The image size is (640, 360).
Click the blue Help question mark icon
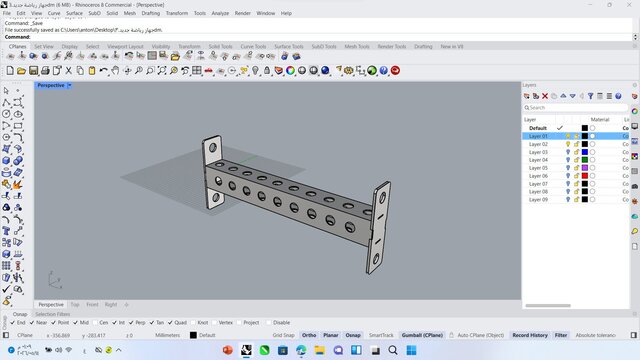pos(383,71)
